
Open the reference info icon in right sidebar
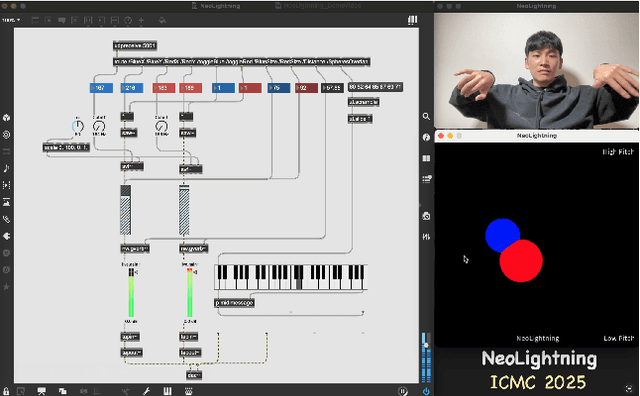click(426, 137)
